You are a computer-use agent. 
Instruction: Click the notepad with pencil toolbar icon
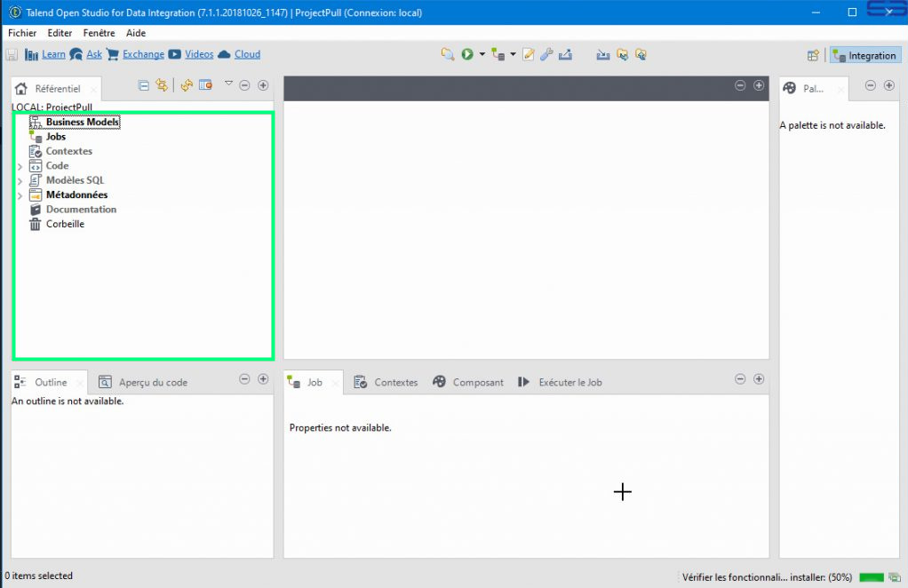[x=528, y=54]
